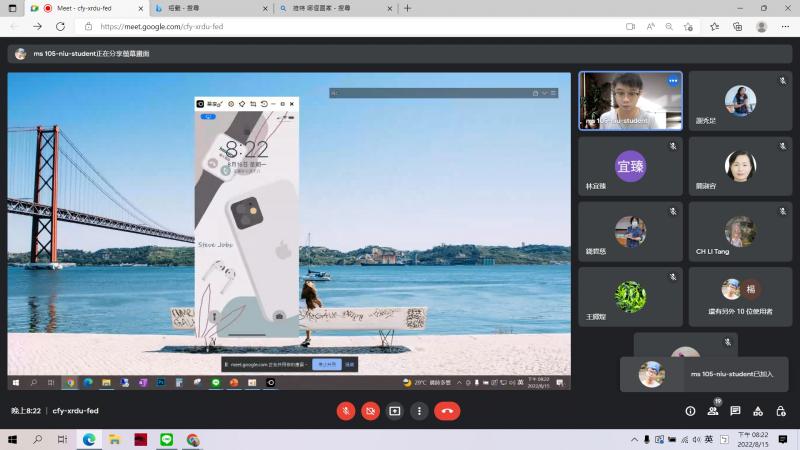The image size is (800, 450).
Task: Open more options in Meet controls
Action: point(419,411)
